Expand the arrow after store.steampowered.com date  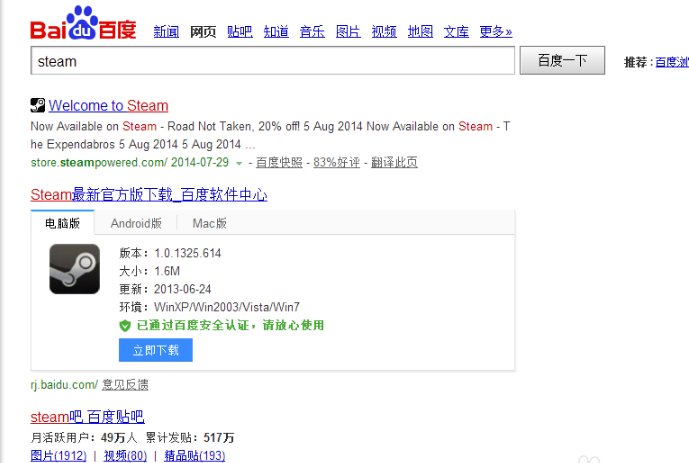coord(239,163)
